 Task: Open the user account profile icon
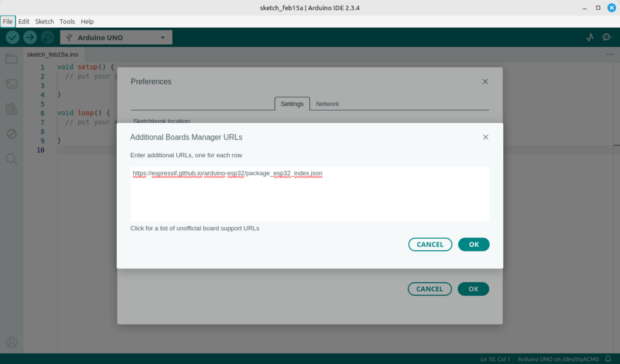pos(12,342)
